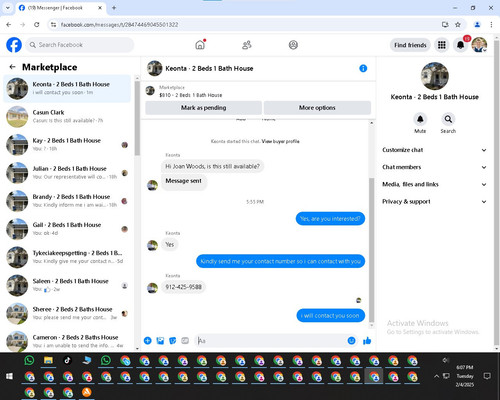Viewport: 500px width, 400px height.
Task: Open Chrome three-dot menu
Action: (491, 25)
